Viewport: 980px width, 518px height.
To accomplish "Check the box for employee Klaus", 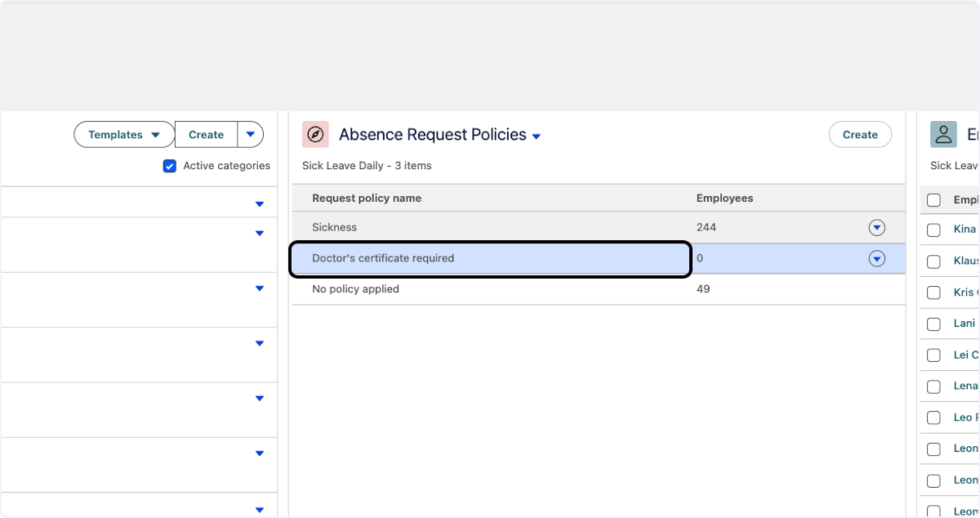I will (933, 261).
